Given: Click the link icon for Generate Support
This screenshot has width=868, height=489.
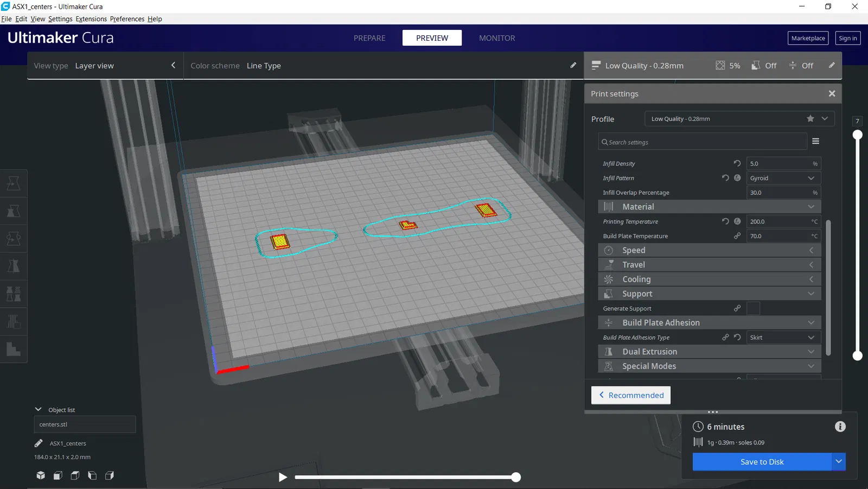Looking at the screenshot, I should [737, 308].
